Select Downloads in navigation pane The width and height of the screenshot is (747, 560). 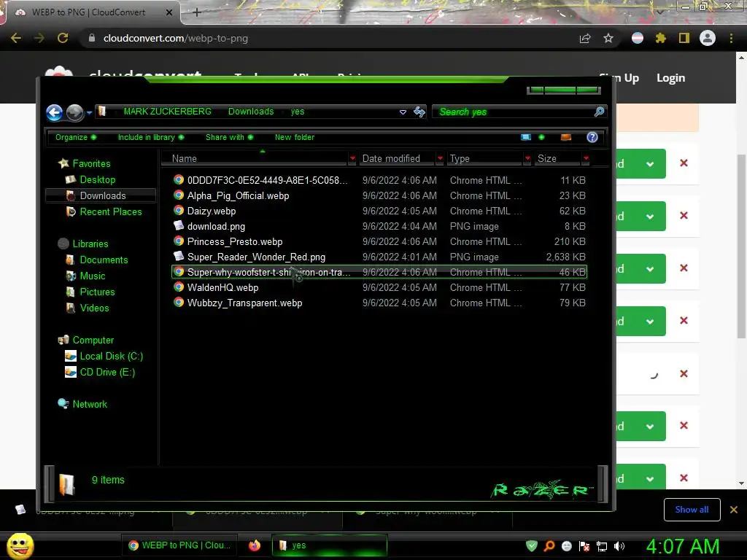click(101, 195)
